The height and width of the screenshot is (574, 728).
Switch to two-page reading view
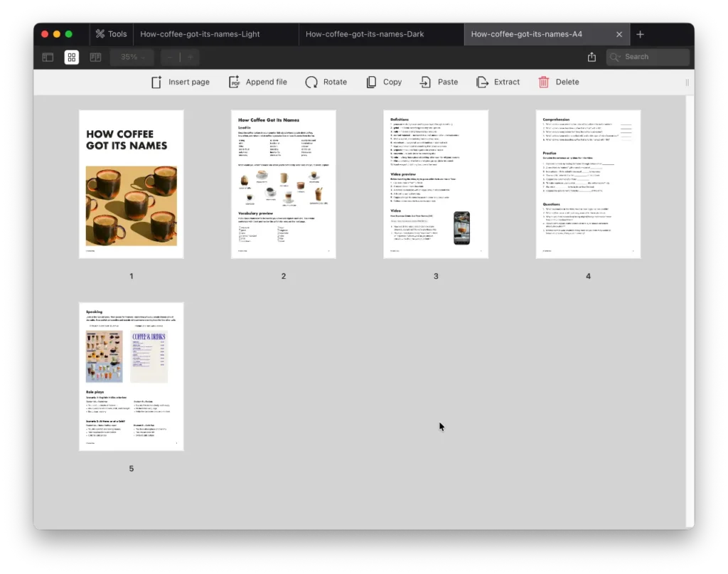tap(95, 57)
